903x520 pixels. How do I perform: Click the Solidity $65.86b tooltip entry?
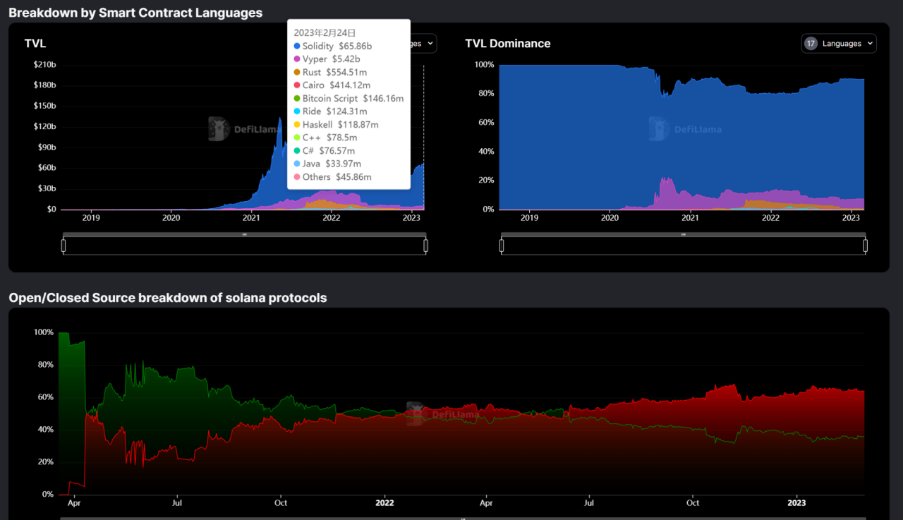[333, 46]
